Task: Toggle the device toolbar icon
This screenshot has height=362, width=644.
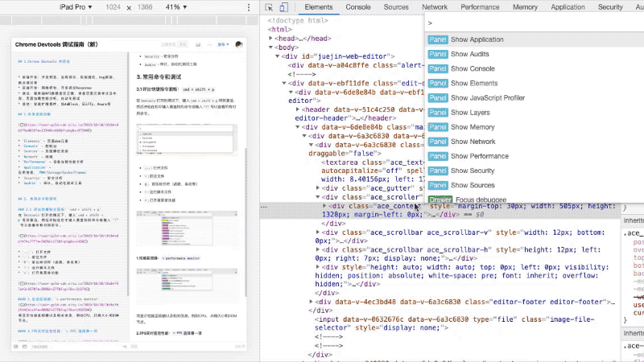Action: pos(284,7)
